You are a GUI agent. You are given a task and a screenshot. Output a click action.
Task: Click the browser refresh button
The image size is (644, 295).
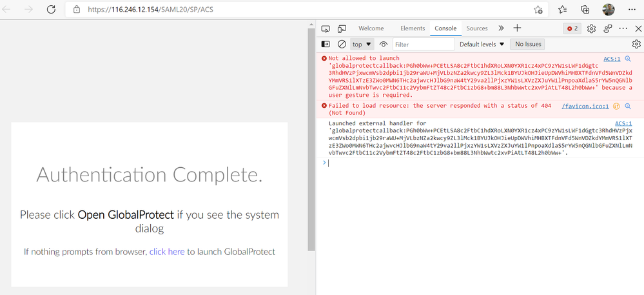click(51, 10)
